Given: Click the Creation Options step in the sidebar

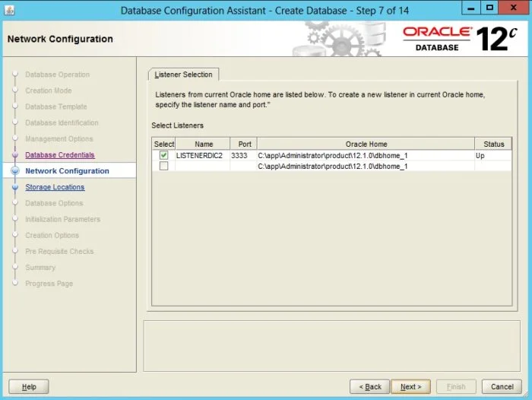Looking at the screenshot, I should [x=52, y=235].
